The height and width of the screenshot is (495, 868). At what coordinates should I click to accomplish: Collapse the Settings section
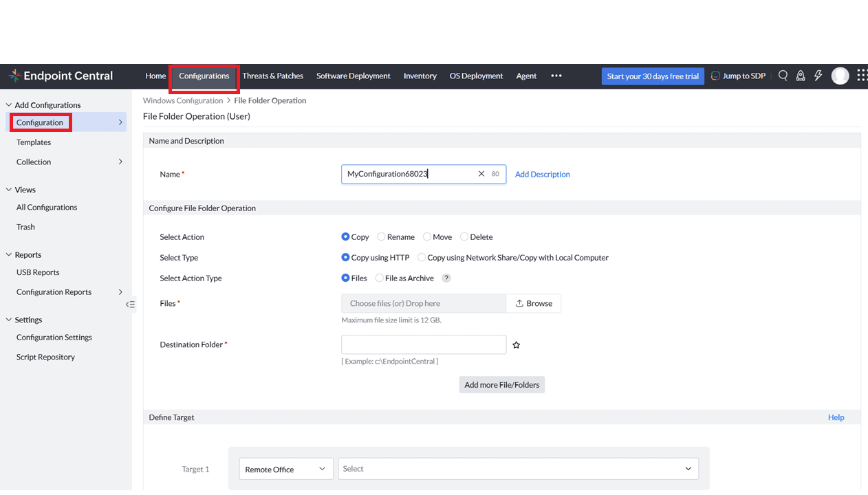coord(9,320)
